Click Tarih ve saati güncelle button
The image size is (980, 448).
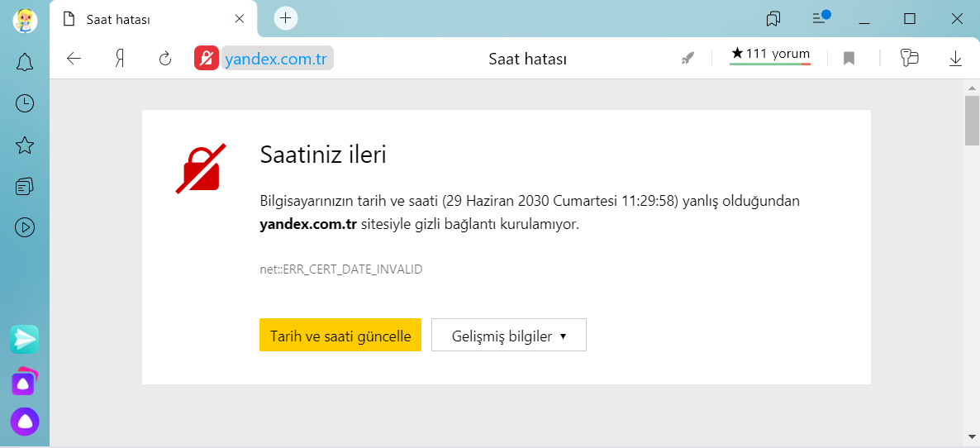pos(340,336)
